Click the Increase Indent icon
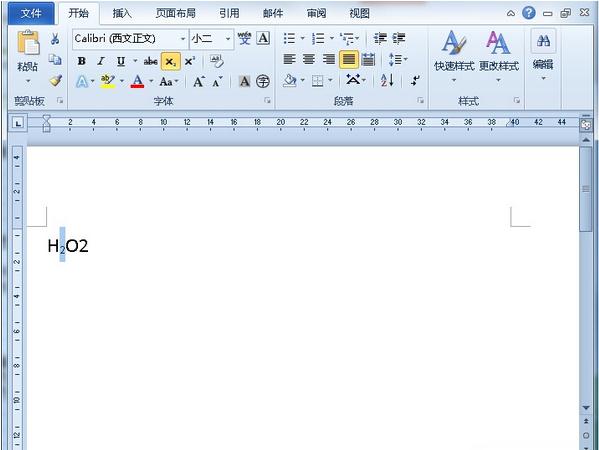This screenshot has height=450, width=599. point(398,38)
